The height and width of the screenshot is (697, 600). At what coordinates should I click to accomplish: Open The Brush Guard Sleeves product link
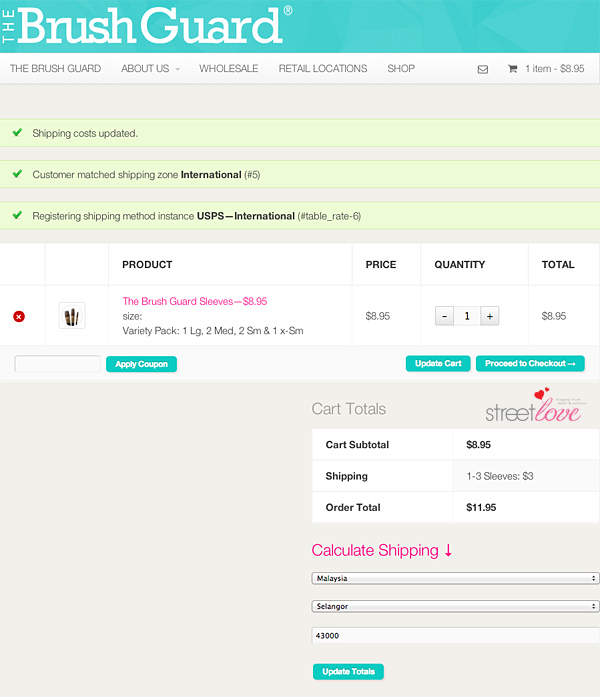click(195, 301)
